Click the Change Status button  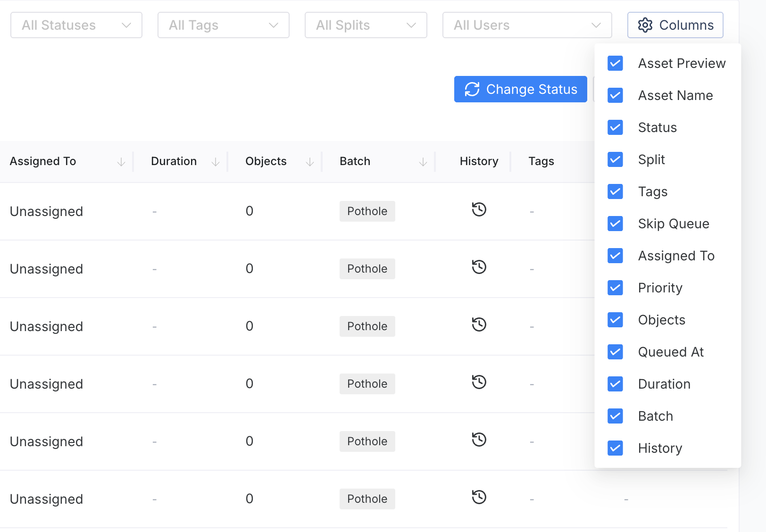(520, 89)
